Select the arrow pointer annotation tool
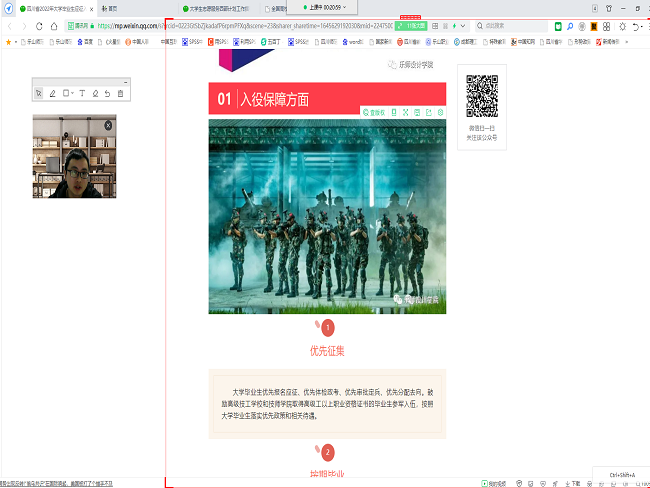This screenshot has height=488, width=650. [39, 93]
